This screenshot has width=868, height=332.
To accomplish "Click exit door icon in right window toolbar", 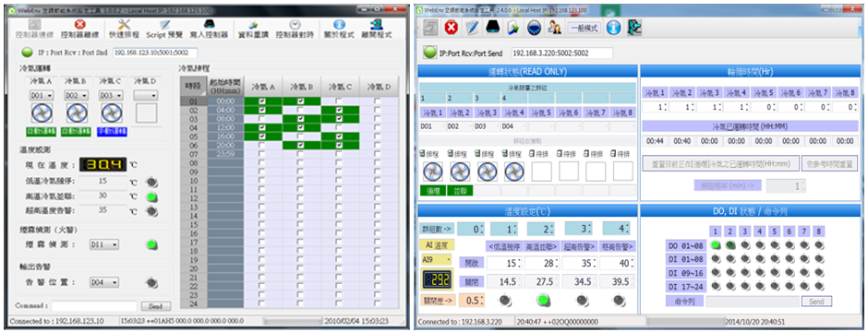I will pyautogui.click(x=634, y=28).
